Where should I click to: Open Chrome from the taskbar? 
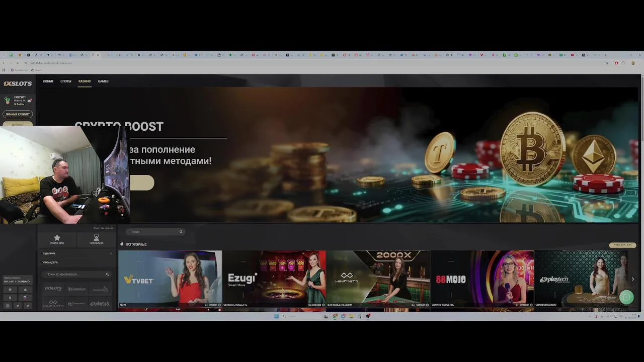click(x=335, y=316)
